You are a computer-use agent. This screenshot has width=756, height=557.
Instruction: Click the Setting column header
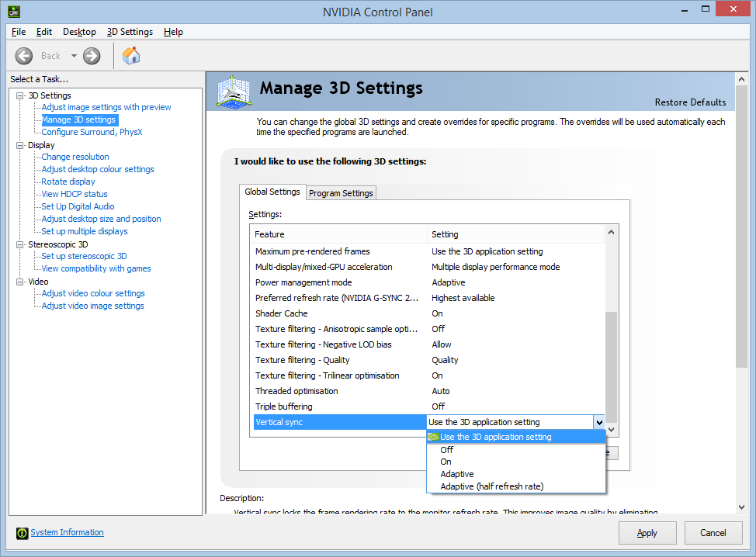[516, 234]
